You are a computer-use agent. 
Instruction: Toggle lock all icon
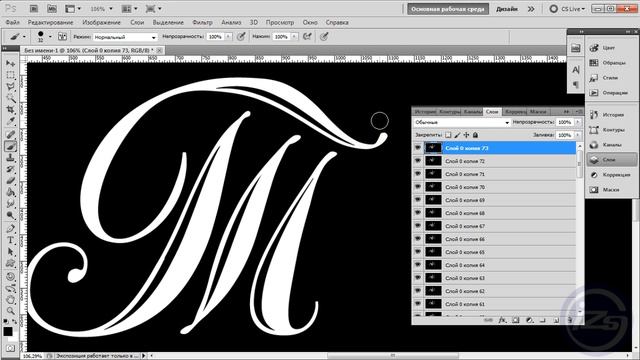tap(475, 135)
